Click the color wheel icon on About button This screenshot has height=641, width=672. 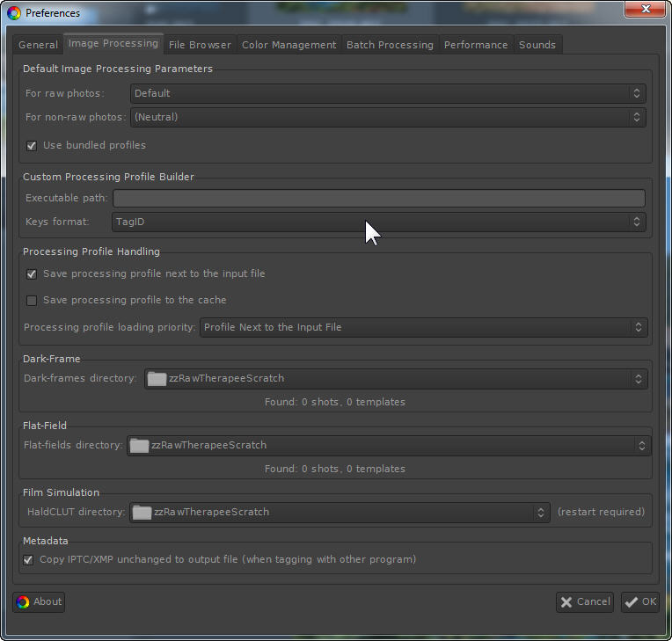[x=23, y=602]
